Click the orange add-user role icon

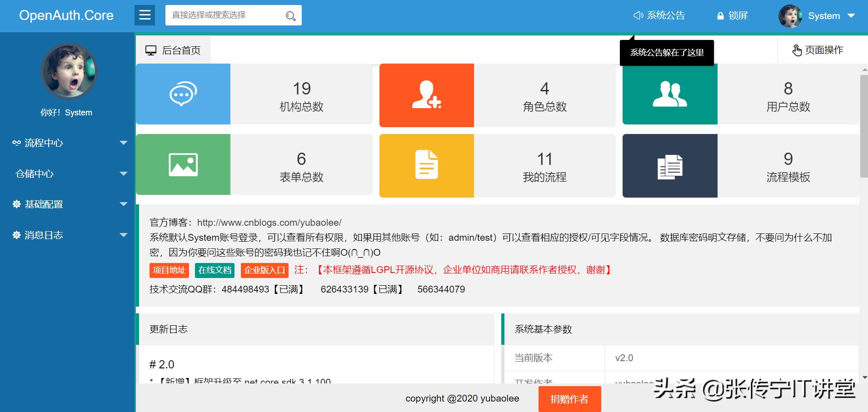[426, 95]
